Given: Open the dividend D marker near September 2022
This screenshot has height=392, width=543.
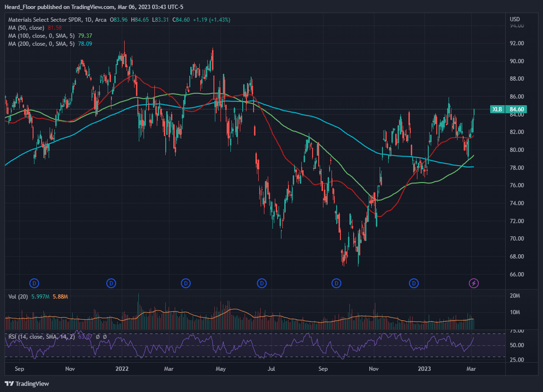Looking at the screenshot, I should pos(336,284).
